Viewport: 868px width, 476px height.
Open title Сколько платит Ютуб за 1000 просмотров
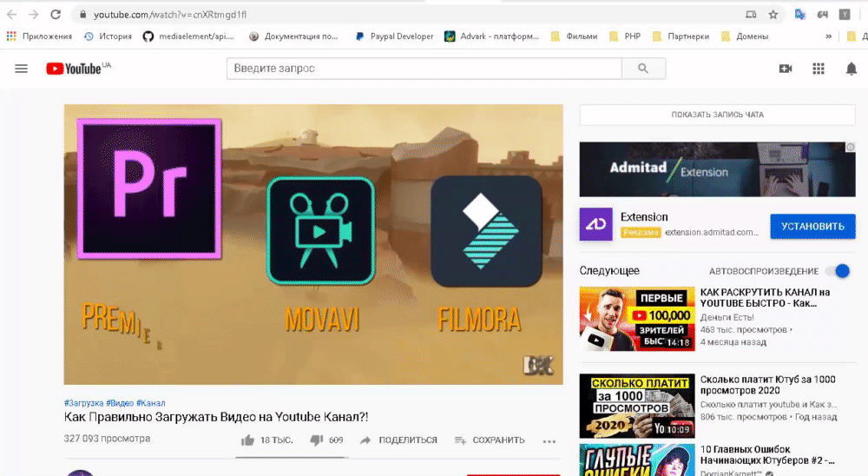point(768,385)
